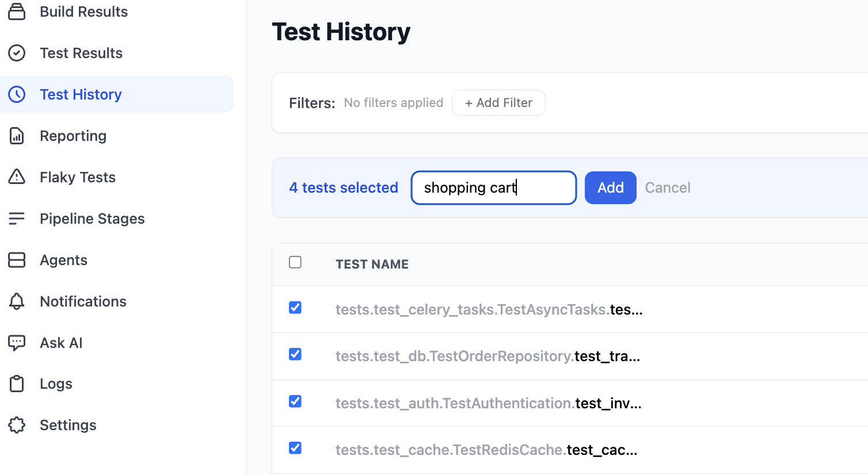Image resolution: width=868 pixels, height=475 pixels.
Task: Click the Test History clock icon
Action: pos(17,94)
